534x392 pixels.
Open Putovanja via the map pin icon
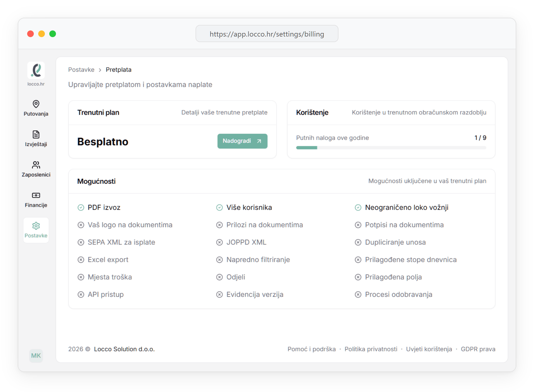[36, 104]
